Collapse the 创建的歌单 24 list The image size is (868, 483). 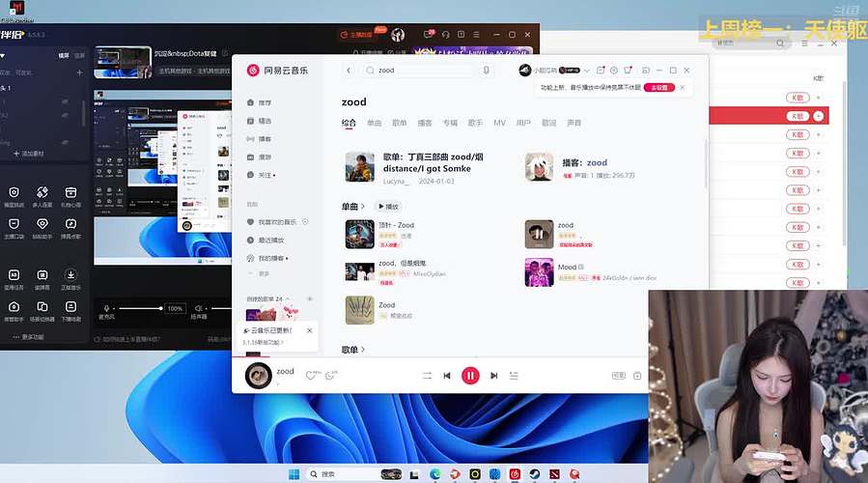point(288,298)
